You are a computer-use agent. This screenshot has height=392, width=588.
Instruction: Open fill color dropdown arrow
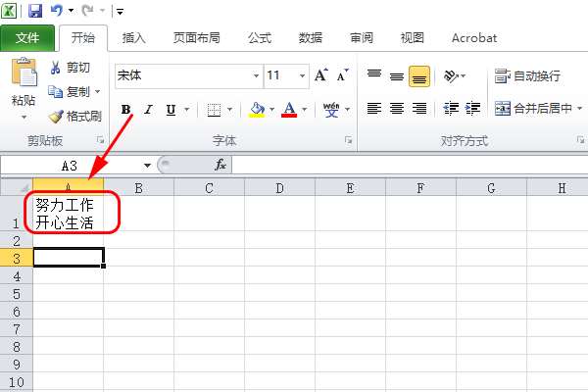271,110
